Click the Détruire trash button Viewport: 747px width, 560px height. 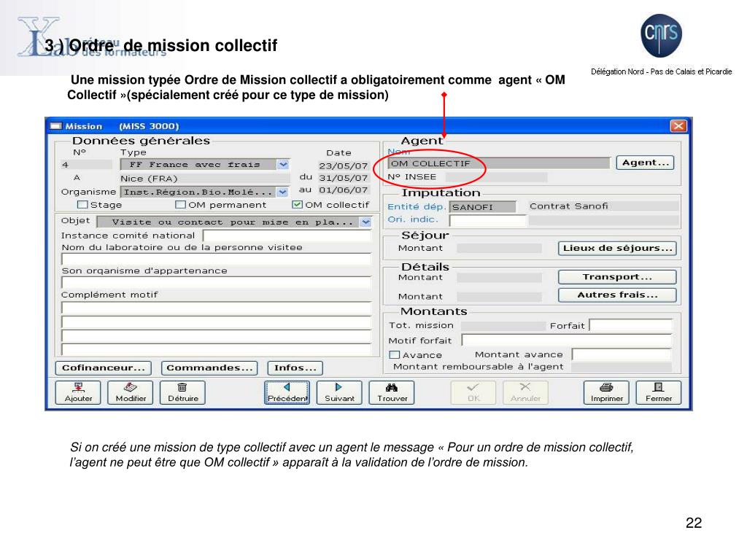[x=183, y=393]
